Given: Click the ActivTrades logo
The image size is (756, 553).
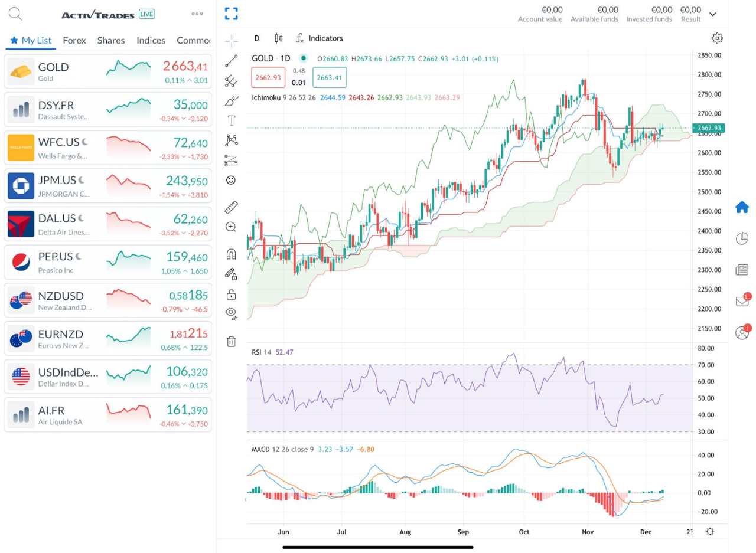Looking at the screenshot, I should coord(98,15).
